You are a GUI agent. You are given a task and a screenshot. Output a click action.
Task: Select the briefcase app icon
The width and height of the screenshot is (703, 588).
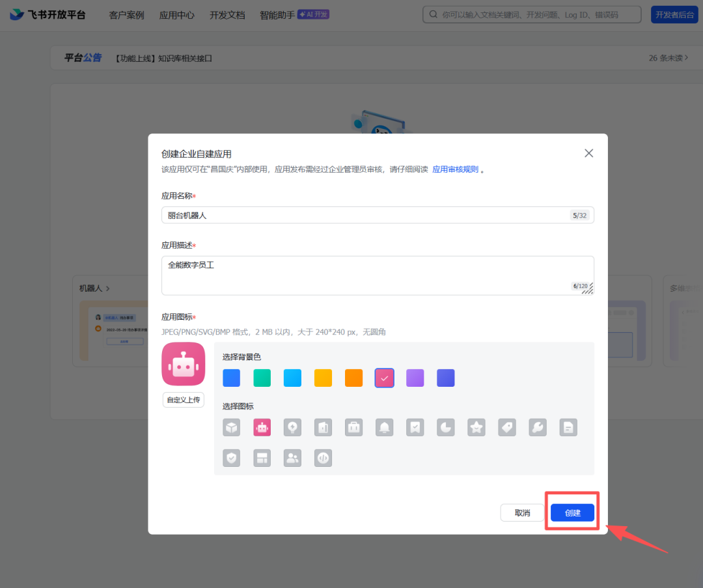coord(353,427)
